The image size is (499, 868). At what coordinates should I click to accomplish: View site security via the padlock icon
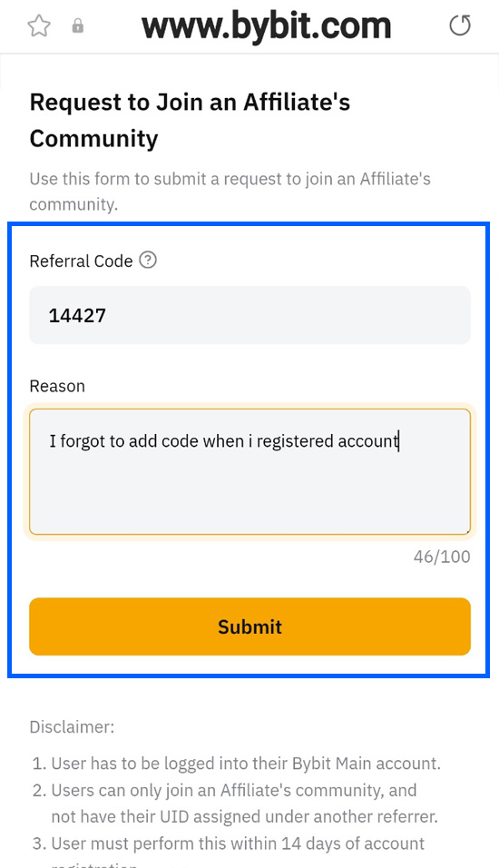[78, 25]
